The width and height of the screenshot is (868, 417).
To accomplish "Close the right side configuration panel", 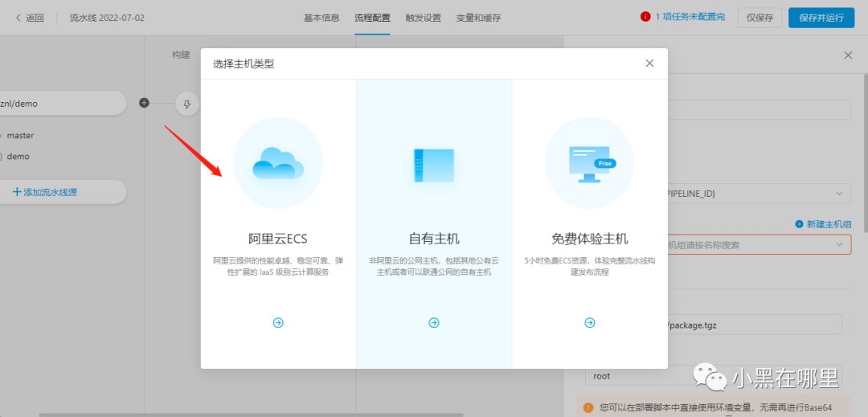I will point(848,55).
